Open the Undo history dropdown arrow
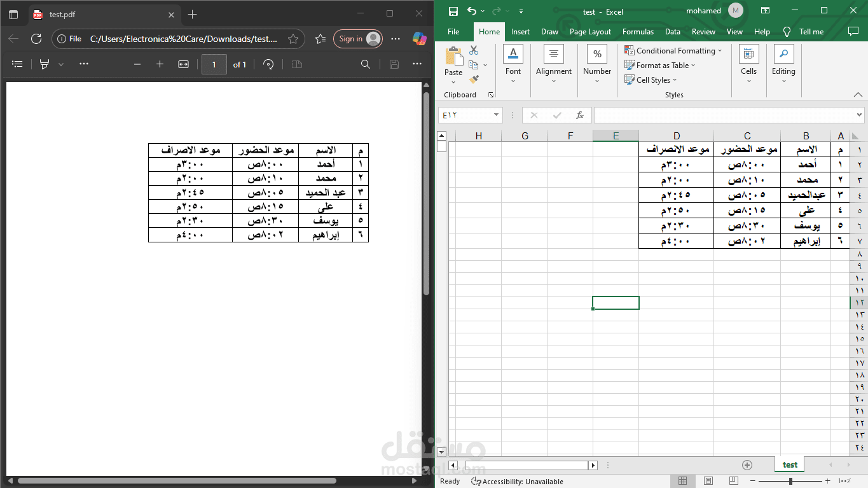 coord(483,11)
